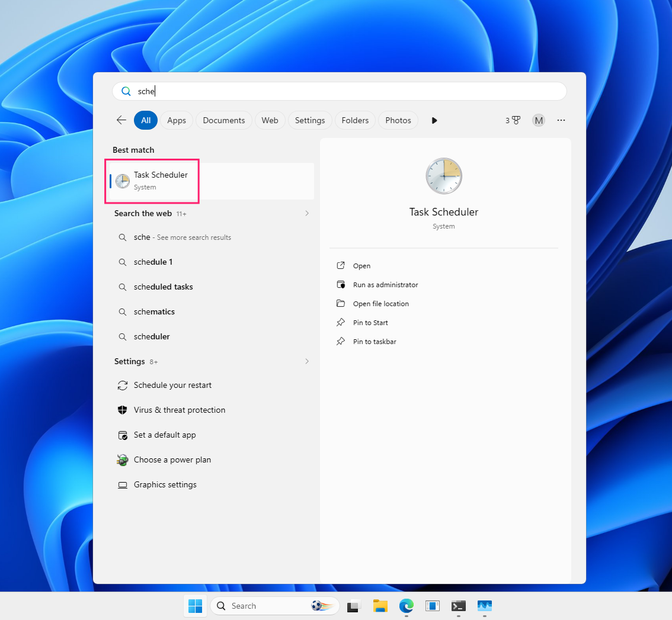Screen dimensions: 672x620
Task: Switch to the Apps filter tab
Action: tap(177, 120)
